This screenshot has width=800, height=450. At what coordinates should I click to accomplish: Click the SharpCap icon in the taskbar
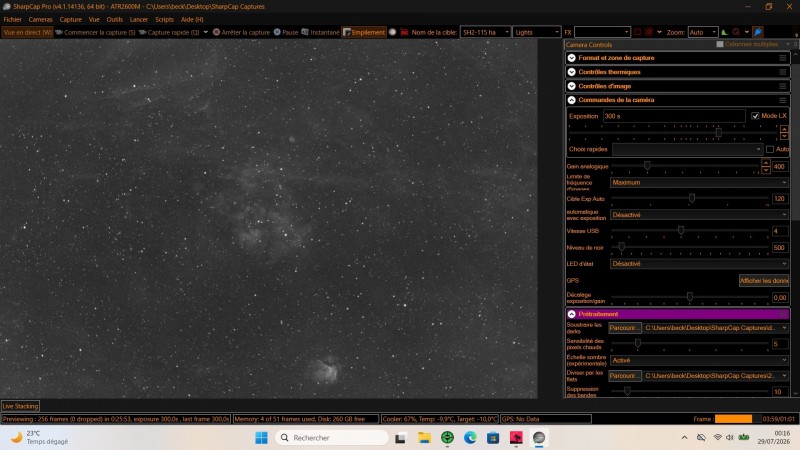point(539,438)
